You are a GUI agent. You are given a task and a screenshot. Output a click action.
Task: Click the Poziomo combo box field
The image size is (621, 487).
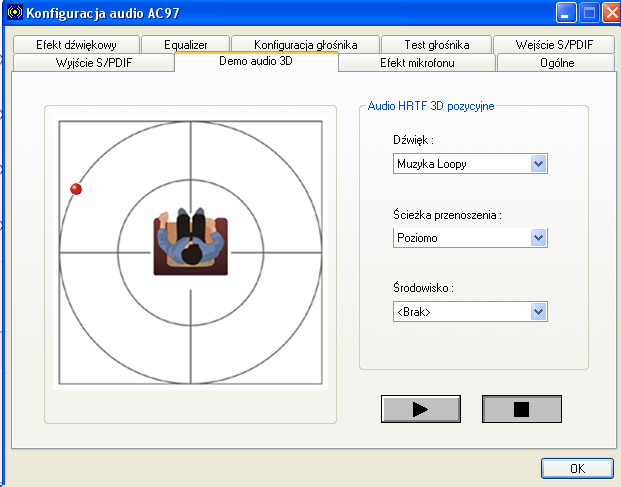[470, 238]
